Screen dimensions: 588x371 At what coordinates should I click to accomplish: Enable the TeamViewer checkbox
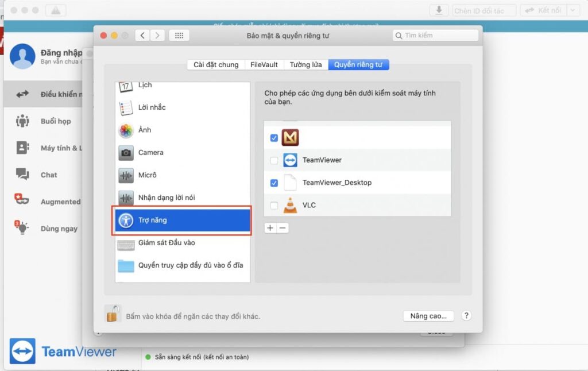pos(274,160)
